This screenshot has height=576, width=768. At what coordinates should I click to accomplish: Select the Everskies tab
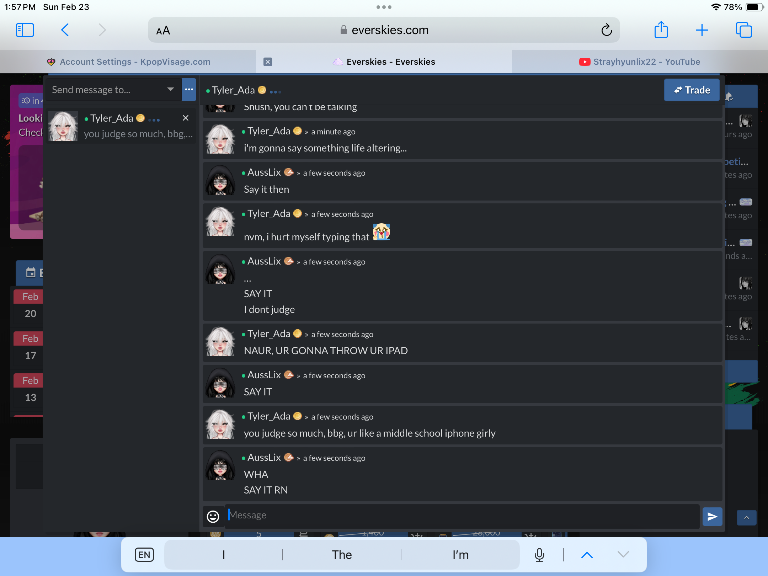click(x=384, y=62)
